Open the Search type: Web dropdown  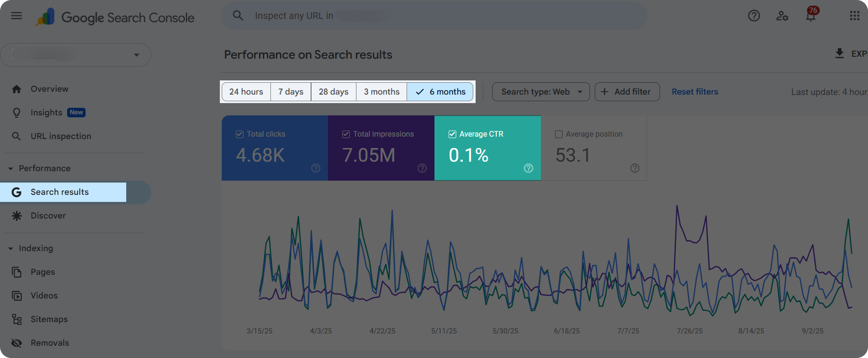pos(541,92)
